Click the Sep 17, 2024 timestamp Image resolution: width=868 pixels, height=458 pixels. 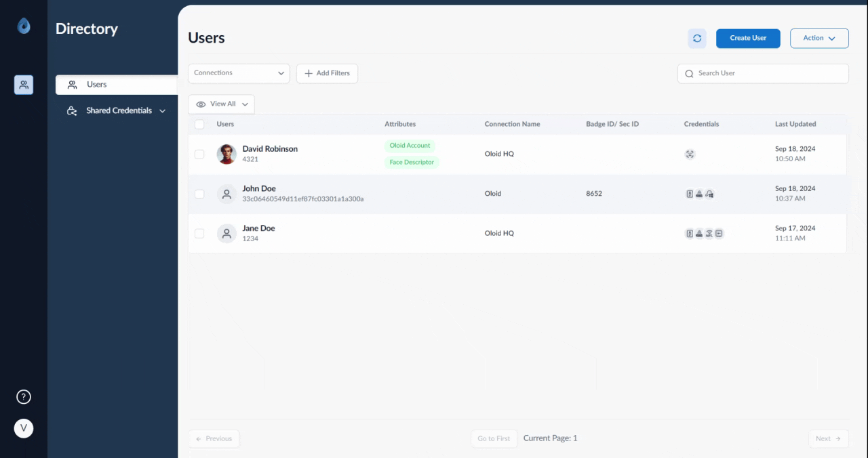(x=795, y=228)
